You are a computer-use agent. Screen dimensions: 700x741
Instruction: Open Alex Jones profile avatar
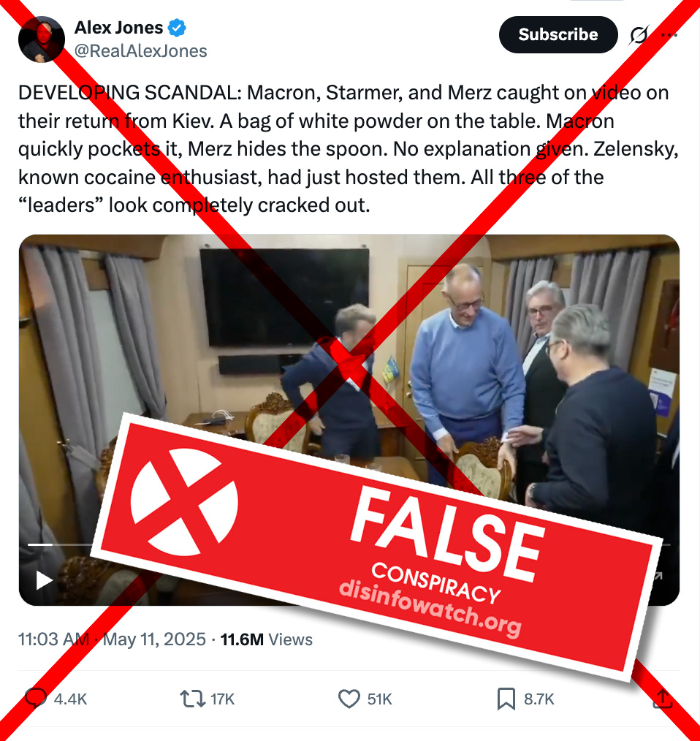coord(42,39)
